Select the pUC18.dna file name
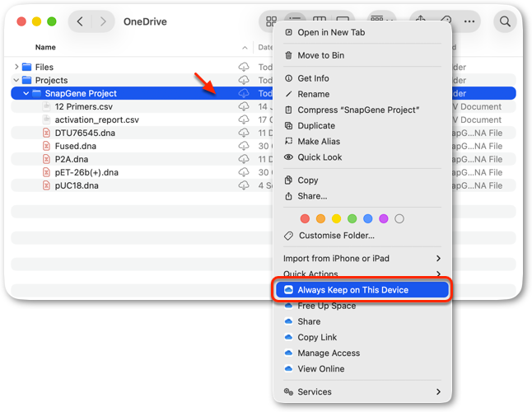 click(x=77, y=185)
